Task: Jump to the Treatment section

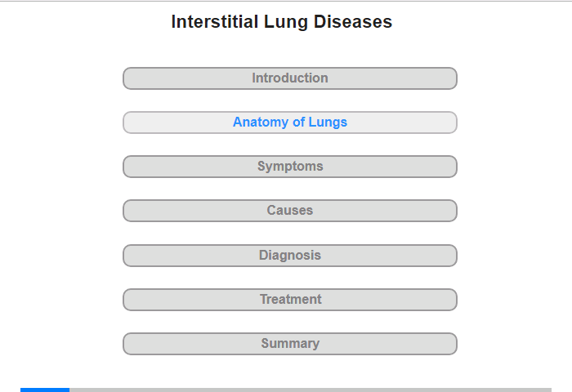Action: pyautogui.click(x=290, y=300)
